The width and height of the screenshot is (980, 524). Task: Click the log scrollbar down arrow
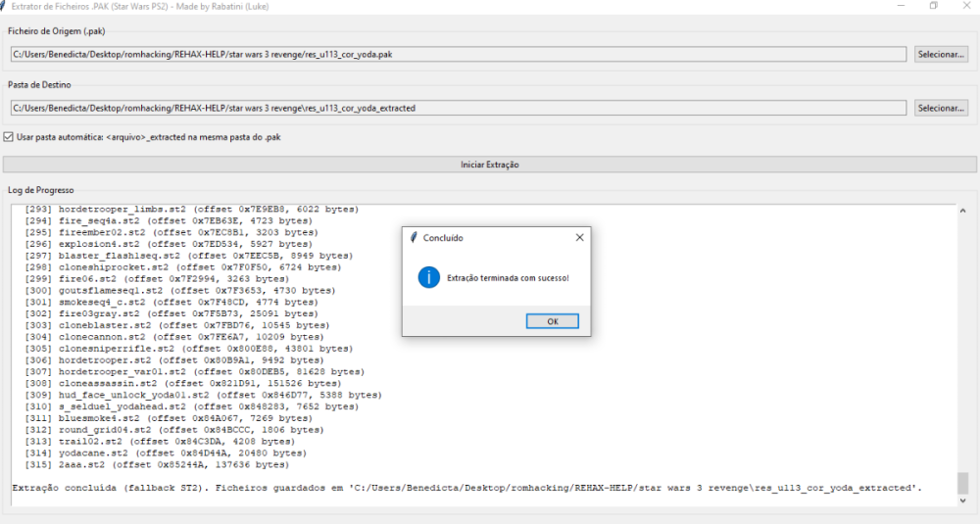tap(962, 500)
